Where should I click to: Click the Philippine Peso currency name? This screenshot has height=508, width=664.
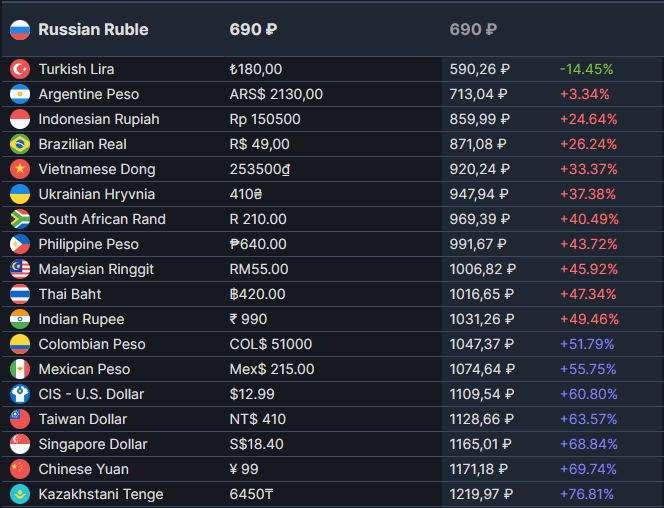(x=89, y=244)
